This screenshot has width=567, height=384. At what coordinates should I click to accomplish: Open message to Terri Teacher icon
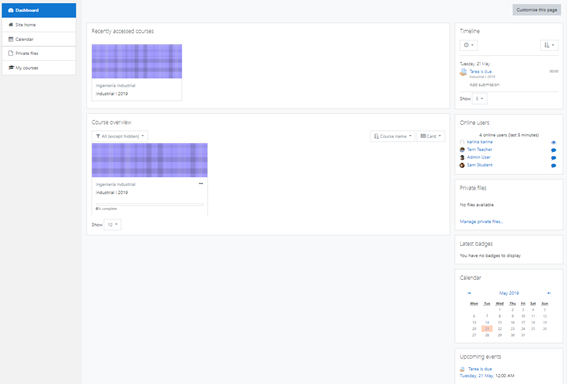[x=553, y=150]
